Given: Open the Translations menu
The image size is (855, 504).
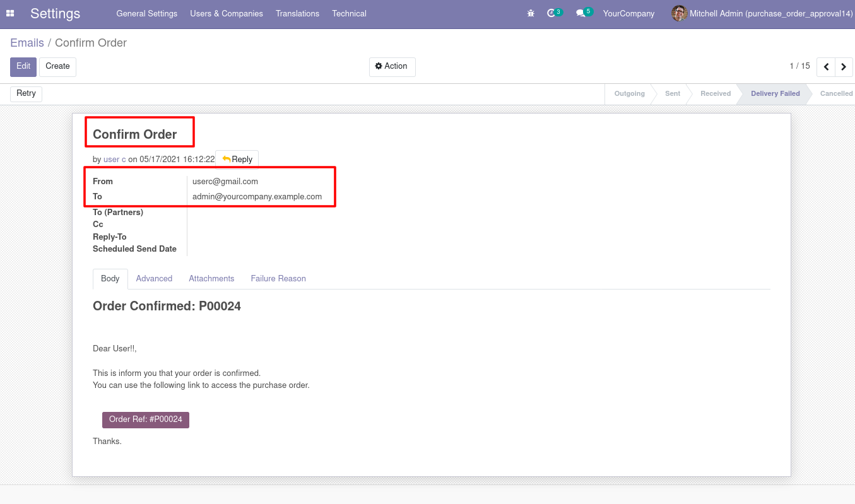Looking at the screenshot, I should click(297, 13).
